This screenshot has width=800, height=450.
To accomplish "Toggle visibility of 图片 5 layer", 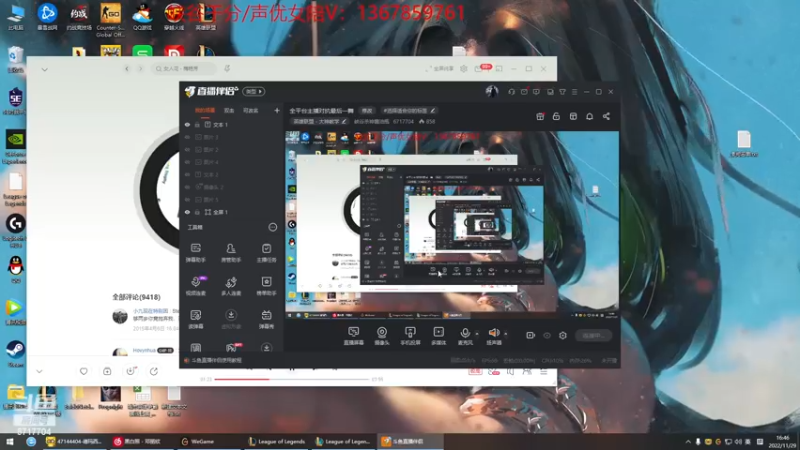I will [x=187, y=199].
